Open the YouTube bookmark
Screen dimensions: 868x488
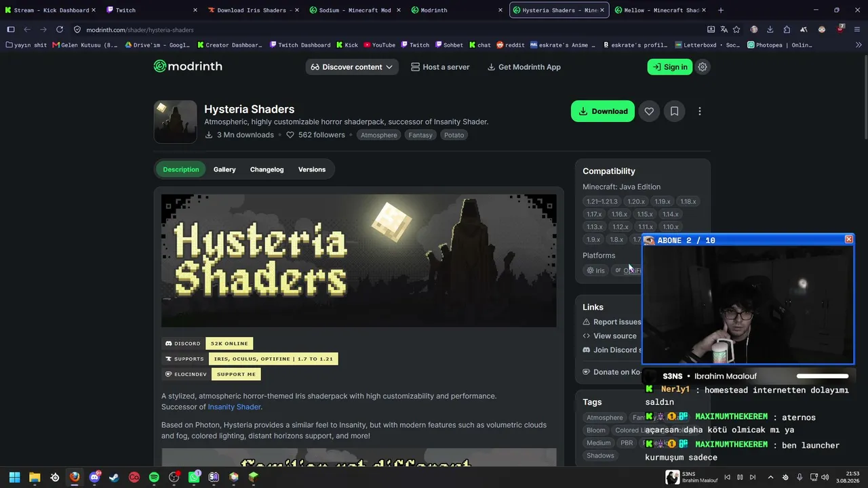[x=379, y=45]
